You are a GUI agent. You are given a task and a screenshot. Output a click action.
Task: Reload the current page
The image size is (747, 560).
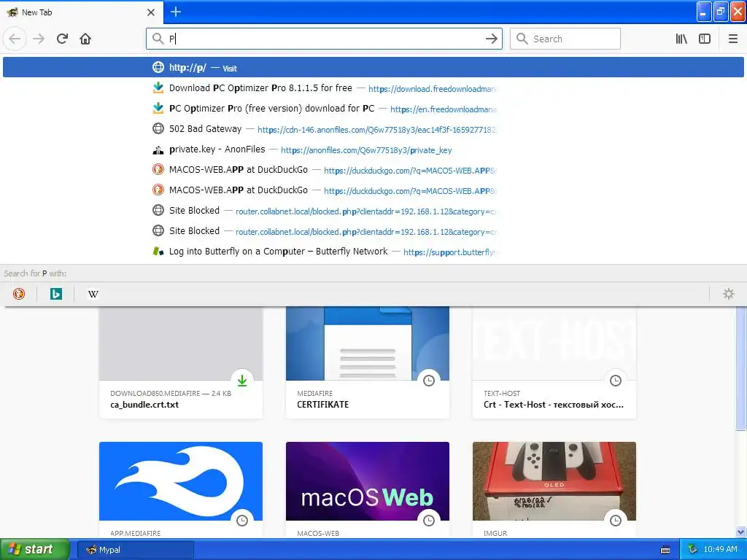62,39
